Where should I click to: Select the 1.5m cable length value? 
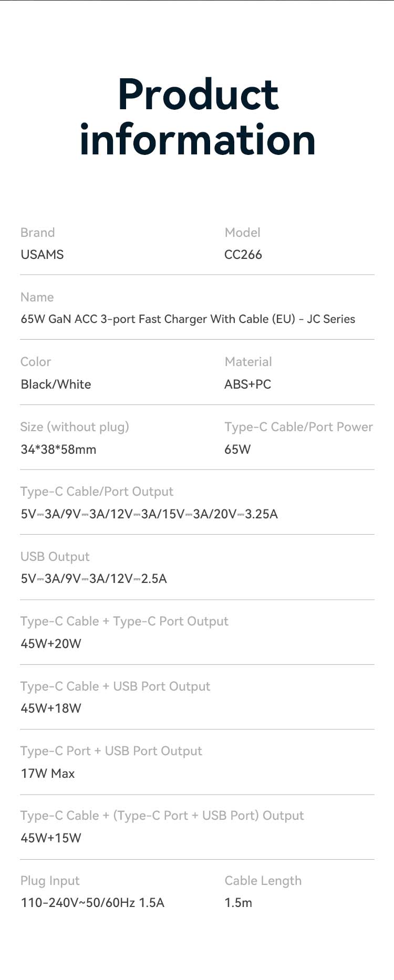[238, 903]
